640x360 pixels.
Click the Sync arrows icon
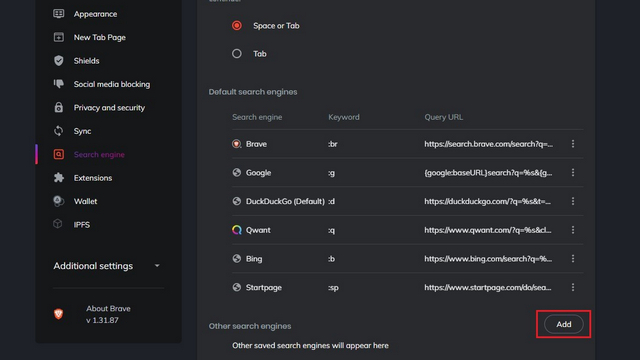[x=58, y=131]
